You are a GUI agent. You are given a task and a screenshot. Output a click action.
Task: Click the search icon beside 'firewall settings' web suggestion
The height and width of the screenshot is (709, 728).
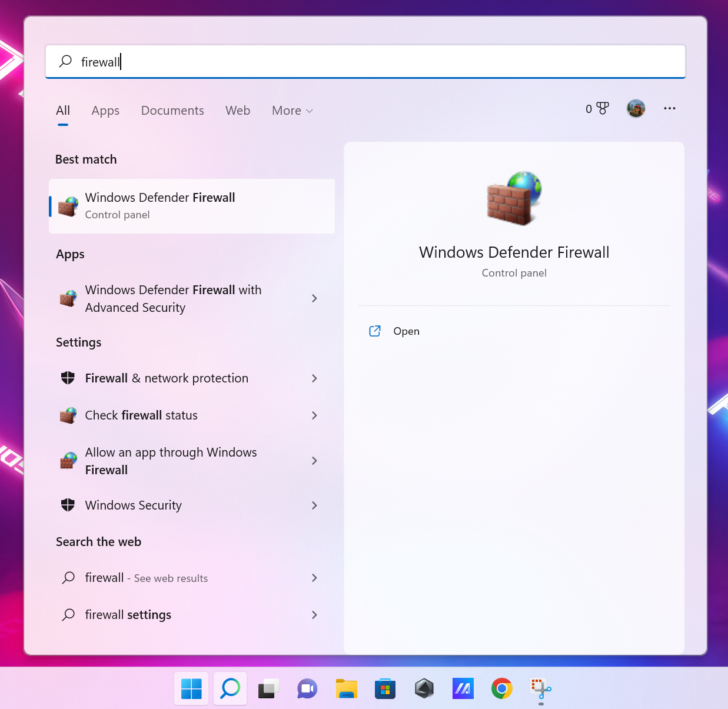click(x=68, y=614)
